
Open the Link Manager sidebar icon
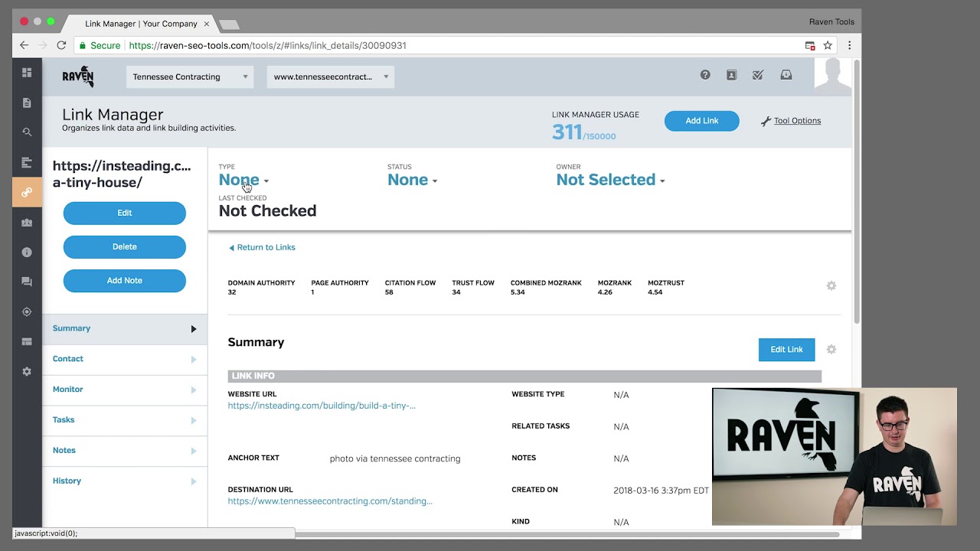click(x=27, y=192)
